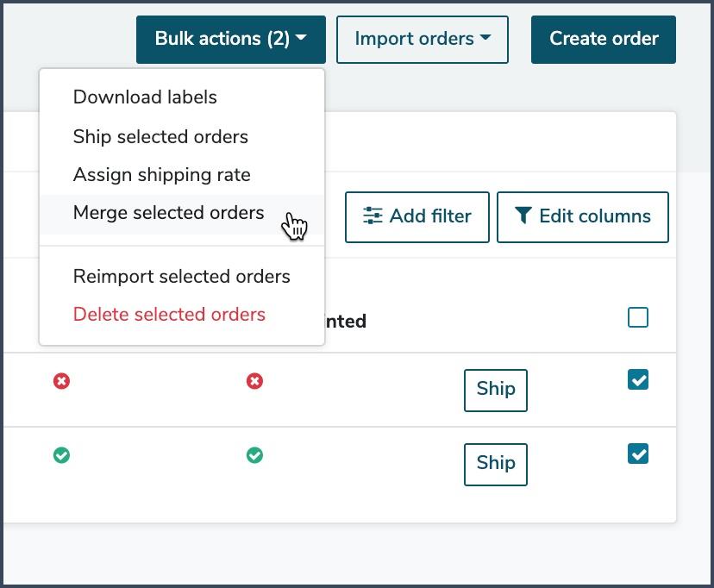This screenshot has height=588, width=714.
Task: Click the Import orders caret arrow
Action: point(485,38)
